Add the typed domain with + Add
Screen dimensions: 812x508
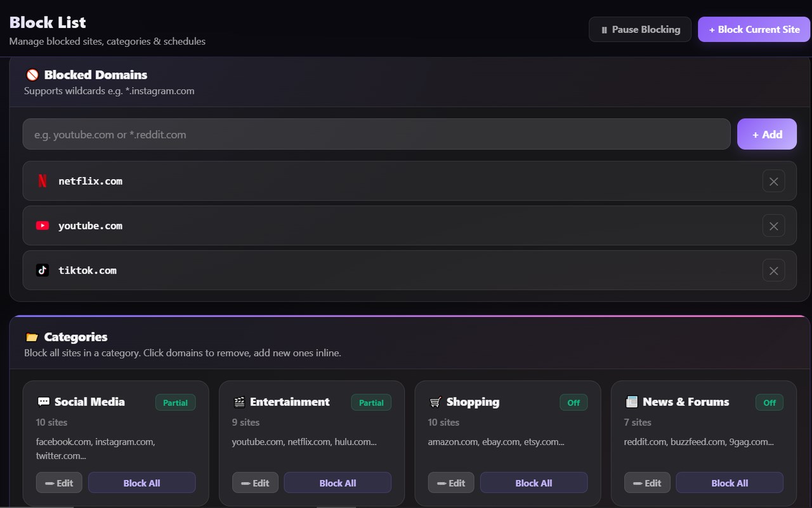click(767, 135)
